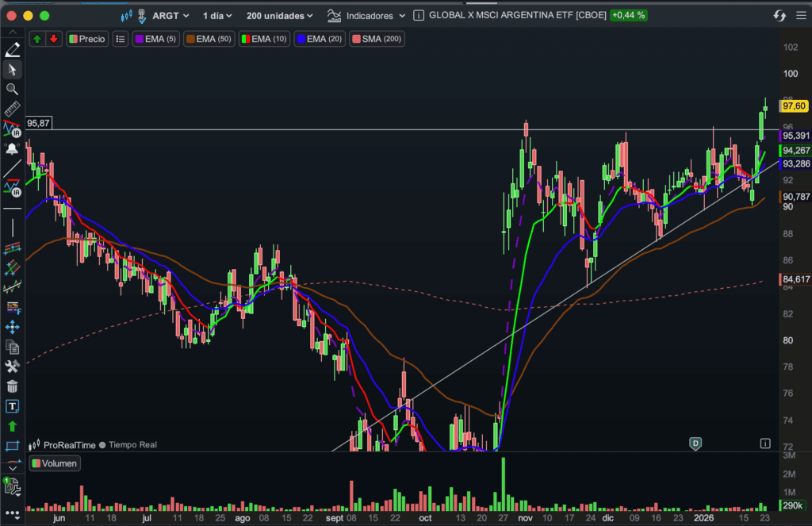Click the Precio button
The image size is (812, 526).
(86, 39)
